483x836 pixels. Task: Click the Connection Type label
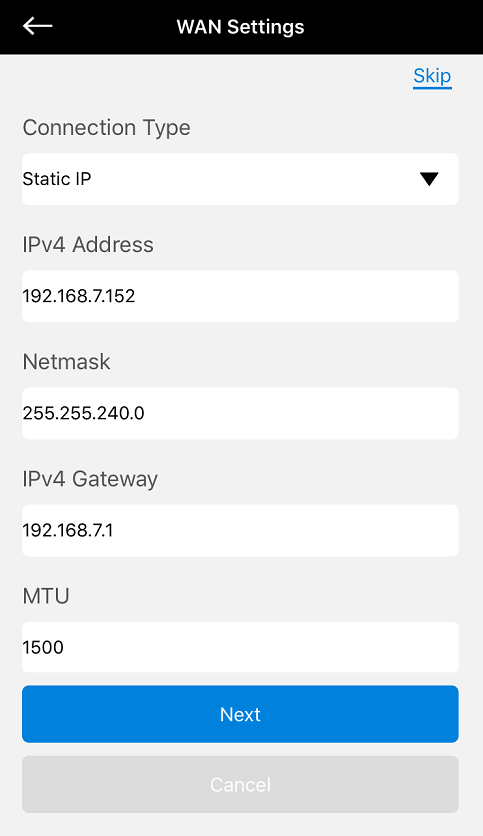pyautogui.click(x=106, y=128)
